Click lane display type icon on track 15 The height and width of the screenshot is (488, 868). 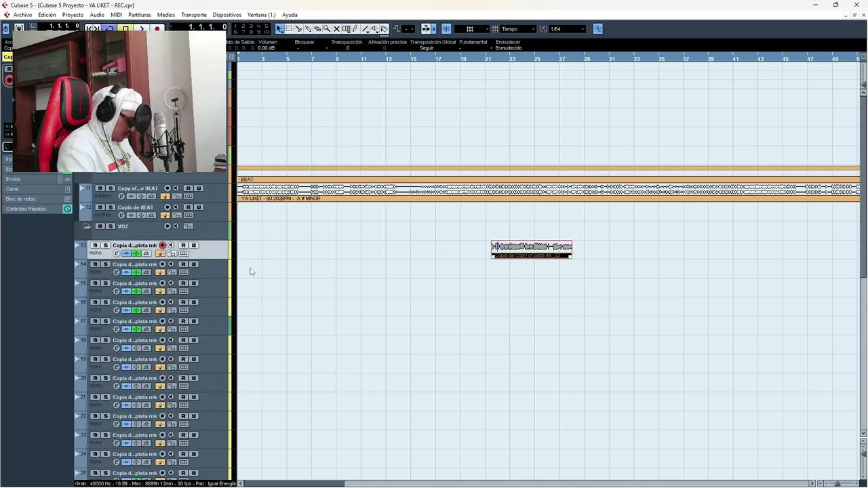[x=184, y=291]
